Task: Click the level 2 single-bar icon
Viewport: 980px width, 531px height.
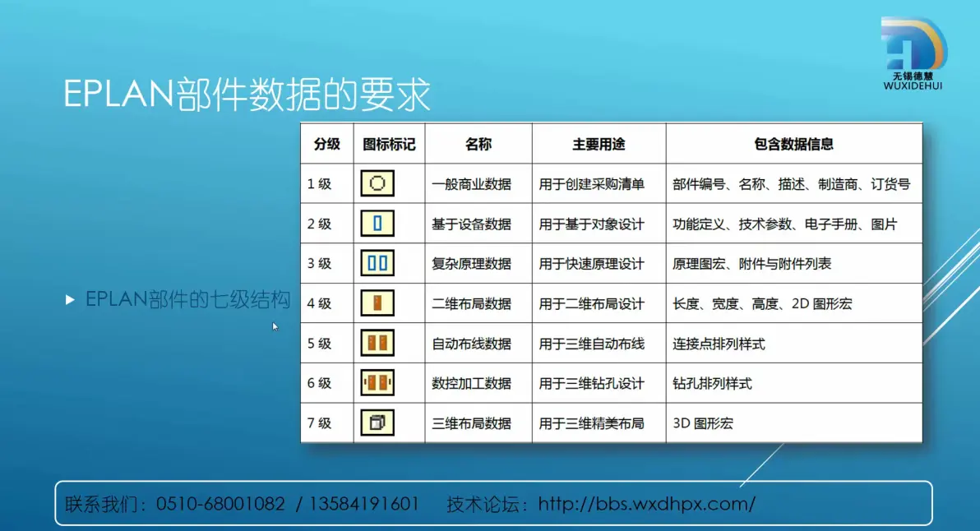Action: click(x=377, y=224)
